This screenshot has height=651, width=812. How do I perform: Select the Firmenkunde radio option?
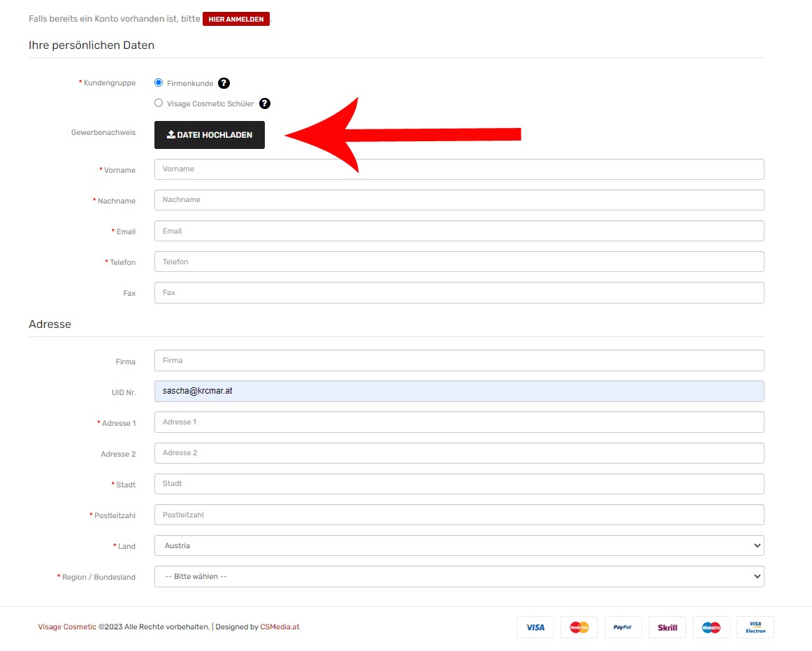click(x=159, y=83)
